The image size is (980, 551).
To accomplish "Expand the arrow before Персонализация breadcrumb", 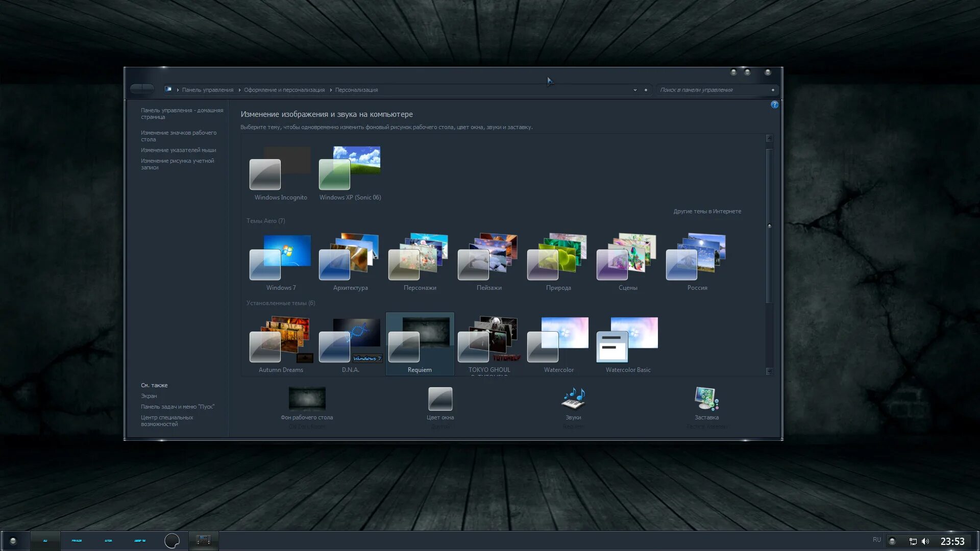I will [330, 90].
